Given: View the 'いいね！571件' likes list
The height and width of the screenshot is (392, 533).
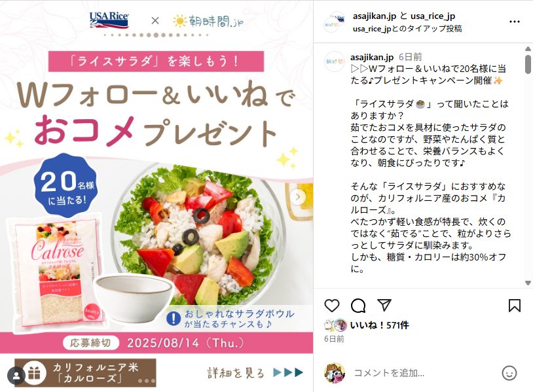Looking at the screenshot, I should 379,325.
